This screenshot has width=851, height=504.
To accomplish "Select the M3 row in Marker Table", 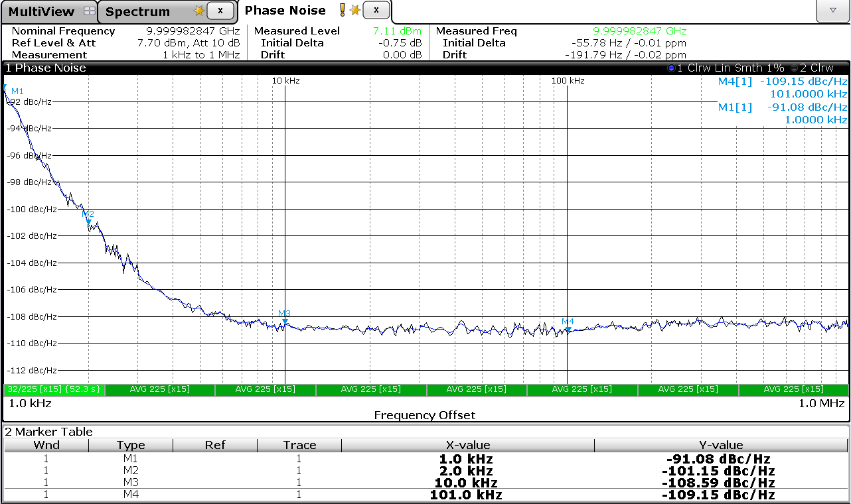I will [x=425, y=483].
